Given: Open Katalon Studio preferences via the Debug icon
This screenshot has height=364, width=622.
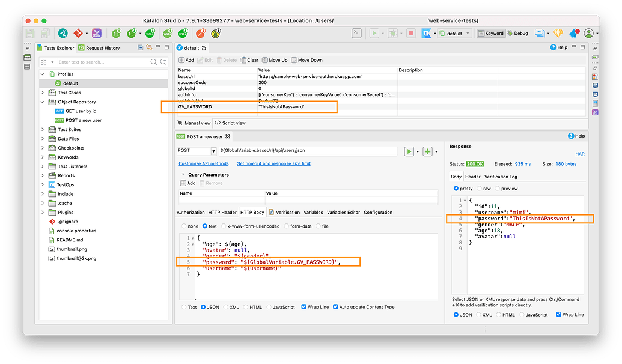Looking at the screenshot, I should pyautogui.click(x=511, y=34).
